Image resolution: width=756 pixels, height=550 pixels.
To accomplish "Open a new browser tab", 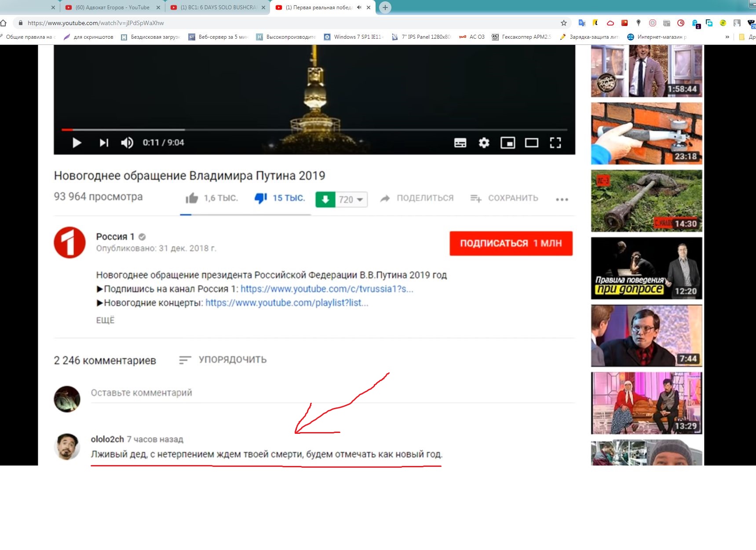I will point(385,7).
